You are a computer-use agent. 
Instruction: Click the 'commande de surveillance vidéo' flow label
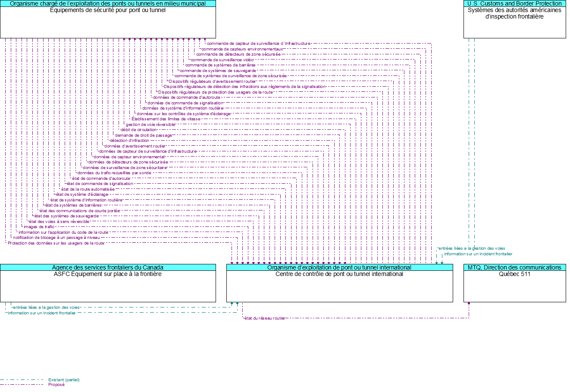point(222,60)
